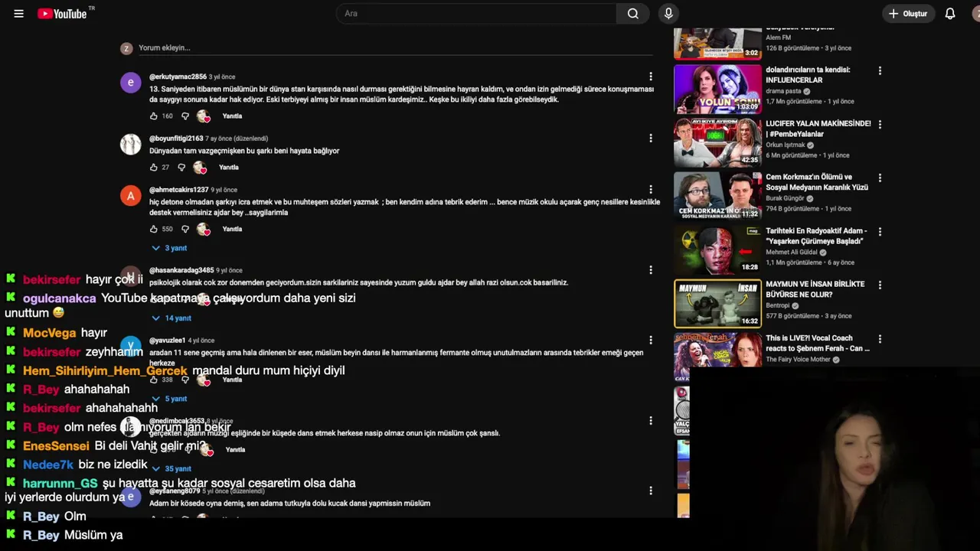Image resolution: width=980 pixels, height=551 pixels.
Task: Open more options for Tarihteki En Radyoaktif Adam
Action: click(x=880, y=231)
